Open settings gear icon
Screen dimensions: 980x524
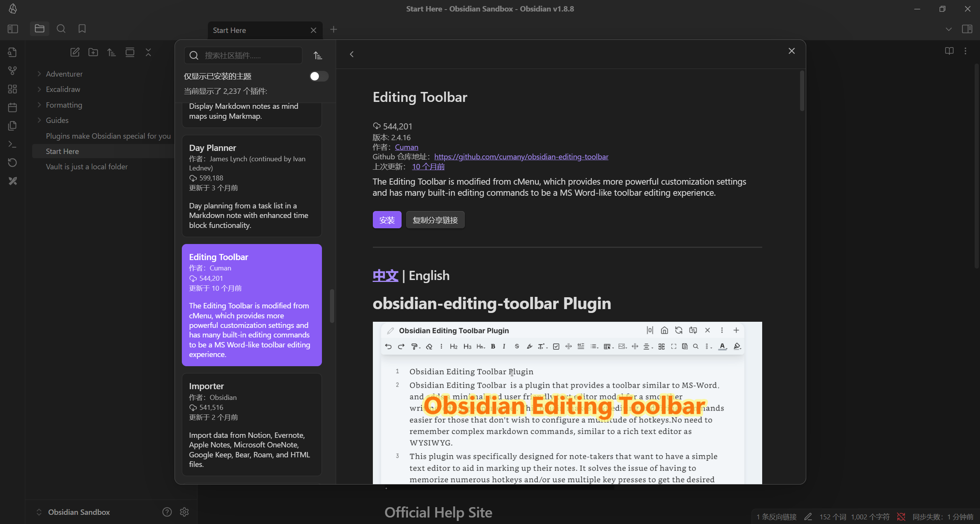point(185,512)
